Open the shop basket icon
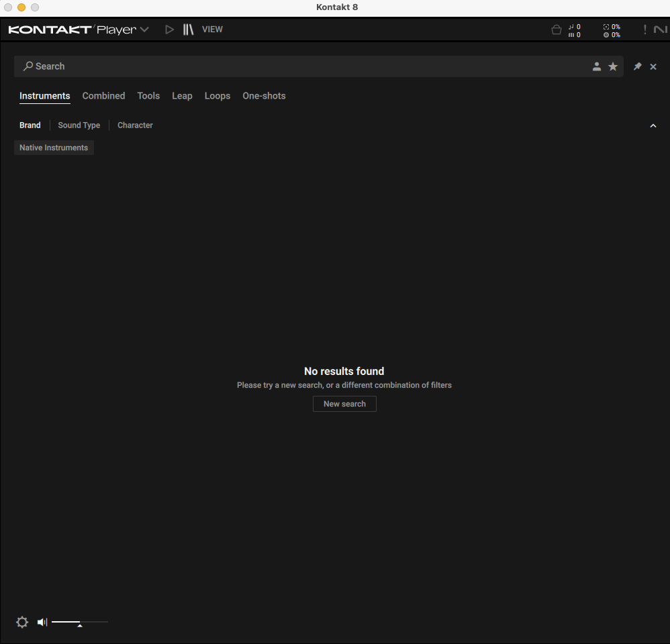 pyautogui.click(x=557, y=30)
